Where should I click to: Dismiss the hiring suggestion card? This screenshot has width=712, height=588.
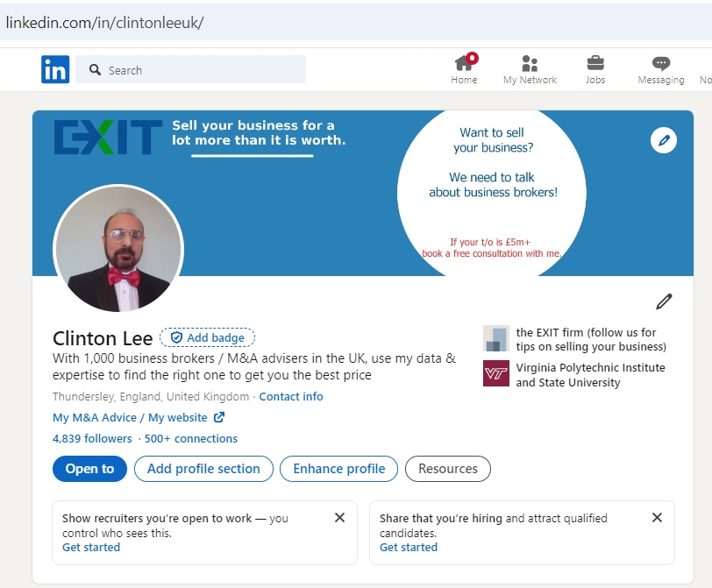click(657, 517)
